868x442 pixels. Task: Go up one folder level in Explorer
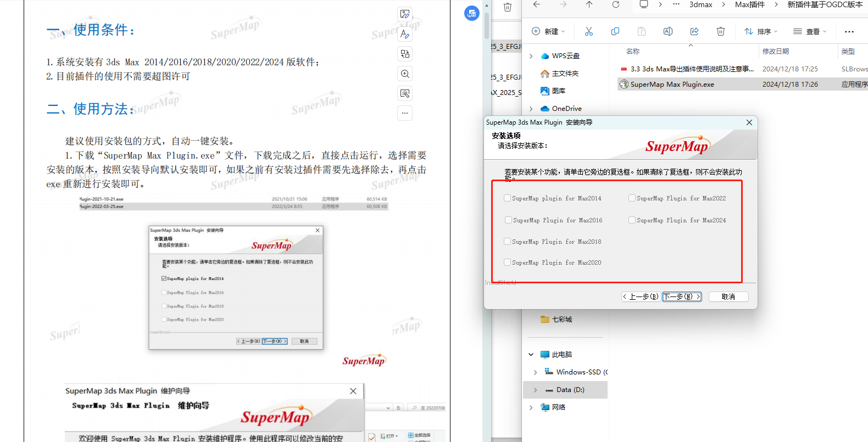click(x=589, y=4)
